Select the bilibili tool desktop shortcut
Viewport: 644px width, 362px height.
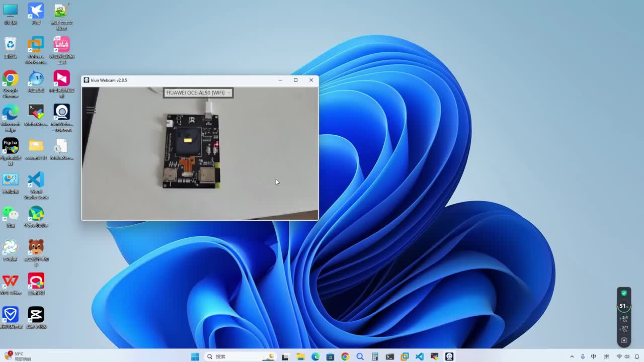pos(61,50)
